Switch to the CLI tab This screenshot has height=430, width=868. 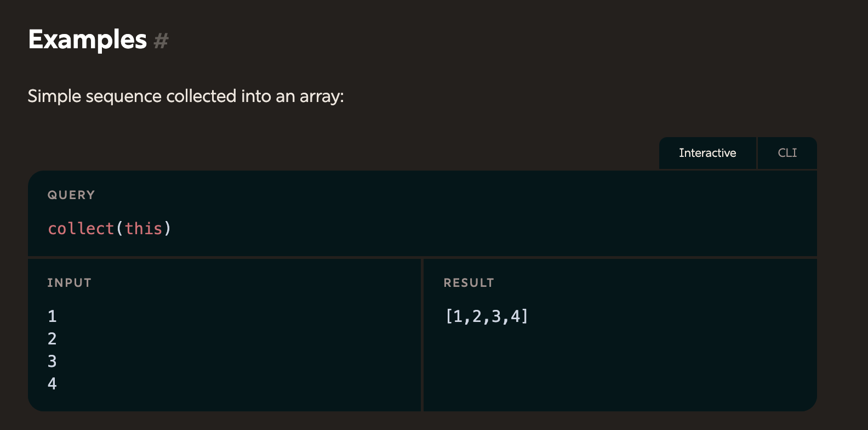point(787,153)
